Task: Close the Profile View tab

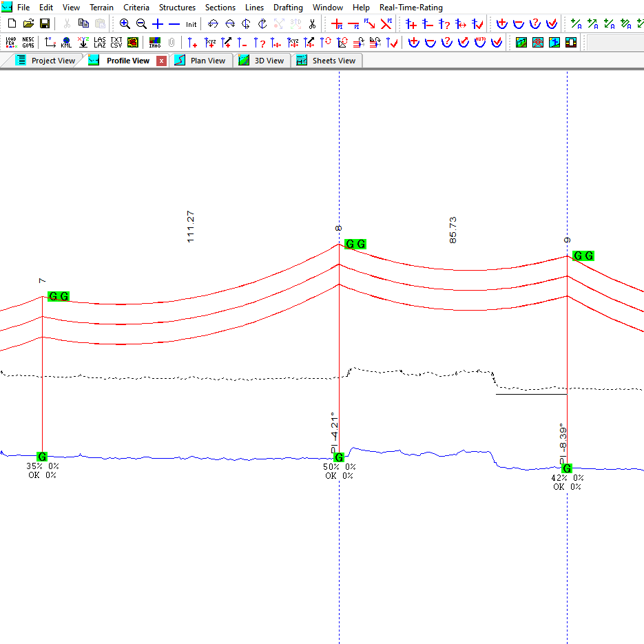Action: click(x=162, y=61)
